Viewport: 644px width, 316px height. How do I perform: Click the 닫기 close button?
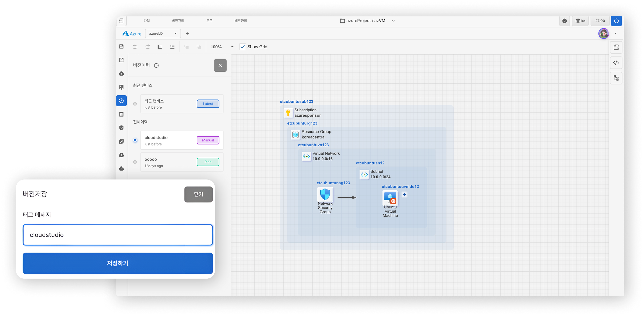click(198, 194)
